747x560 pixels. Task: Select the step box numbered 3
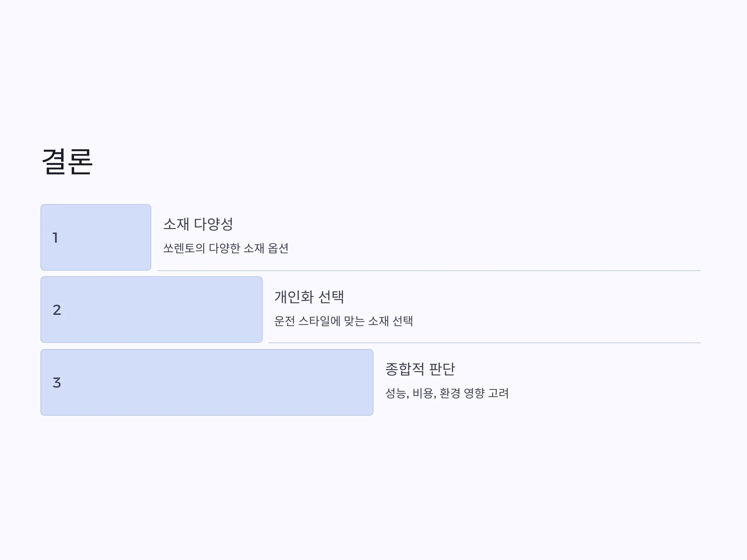point(207,382)
